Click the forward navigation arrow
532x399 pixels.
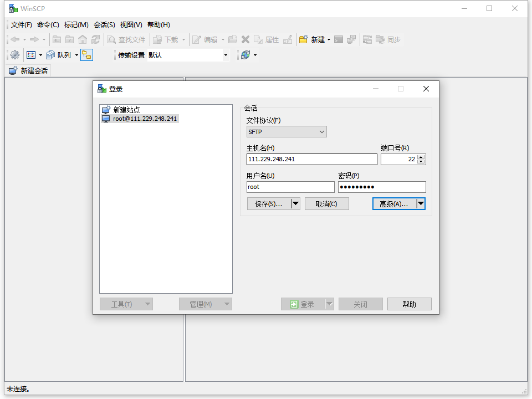pos(34,40)
